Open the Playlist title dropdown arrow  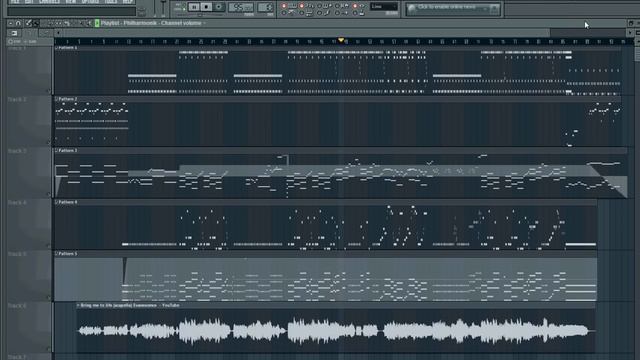[204, 23]
